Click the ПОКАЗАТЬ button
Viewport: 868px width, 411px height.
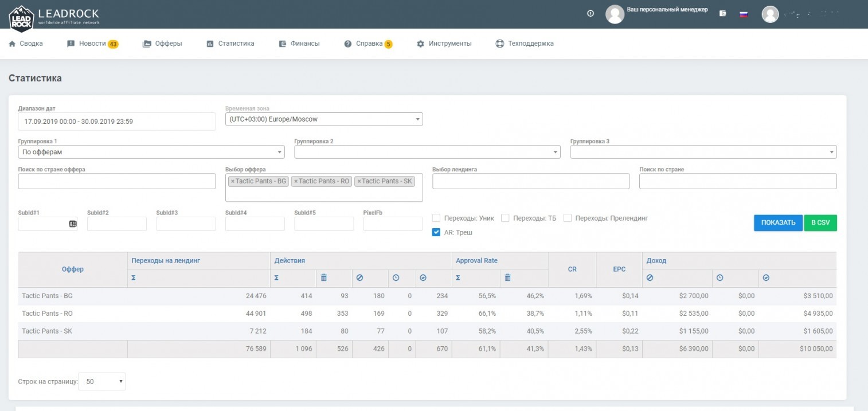tap(778, 223)
